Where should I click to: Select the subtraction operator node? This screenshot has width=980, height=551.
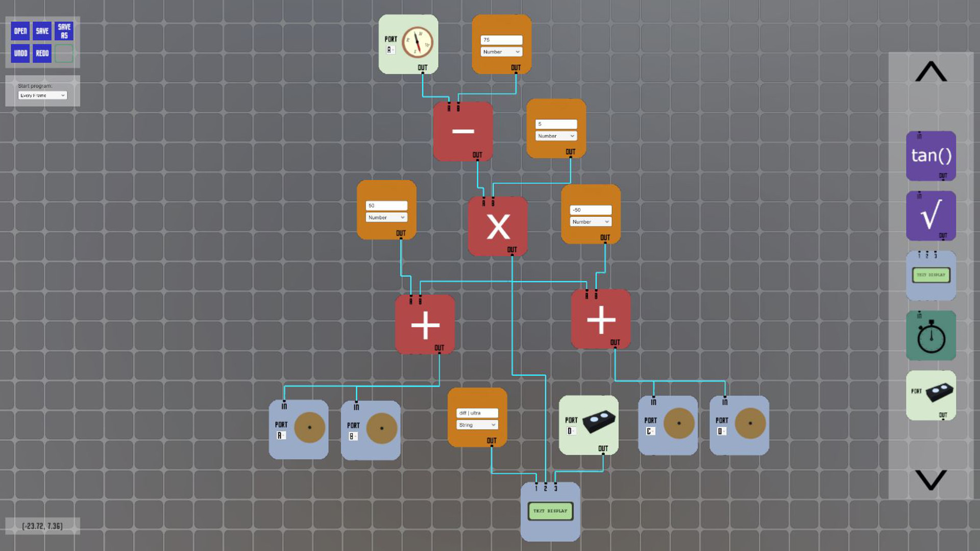click(x=463, y=131)
